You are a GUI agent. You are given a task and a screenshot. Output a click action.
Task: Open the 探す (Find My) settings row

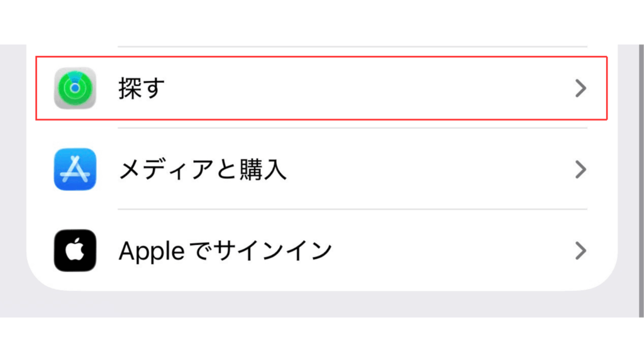tap(314, 88)
